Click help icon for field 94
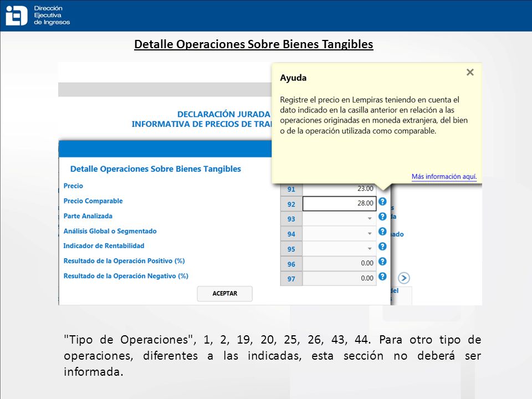This screenshot has width=532, height=399. click(x=382, y=232)
